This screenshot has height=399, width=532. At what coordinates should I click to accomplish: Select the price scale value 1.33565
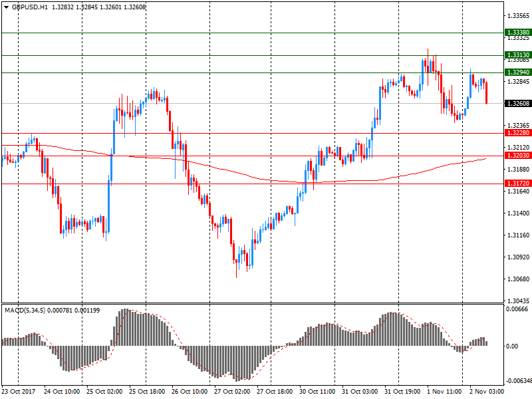pos(519,15)
